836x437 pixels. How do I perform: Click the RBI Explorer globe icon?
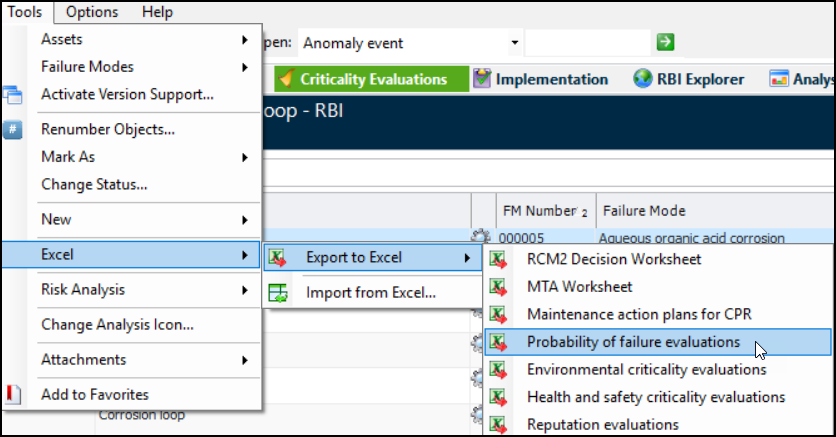(x=640, y=79)
